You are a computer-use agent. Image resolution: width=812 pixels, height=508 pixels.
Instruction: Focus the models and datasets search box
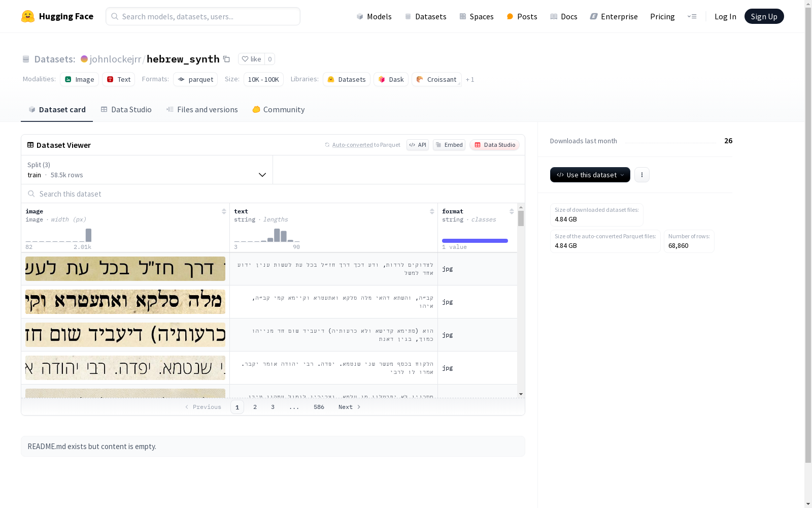coord(203,16)
